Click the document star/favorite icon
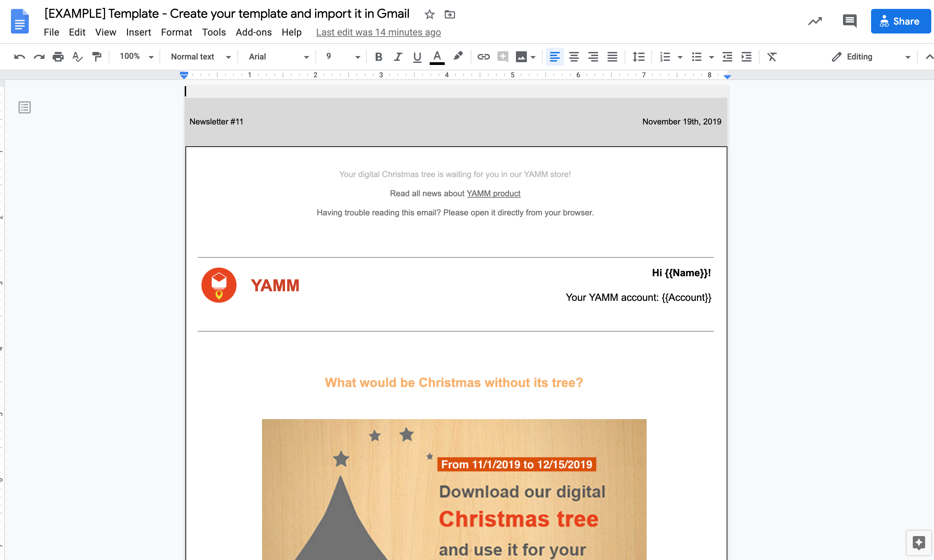934x560 pixels. point(429,14)
